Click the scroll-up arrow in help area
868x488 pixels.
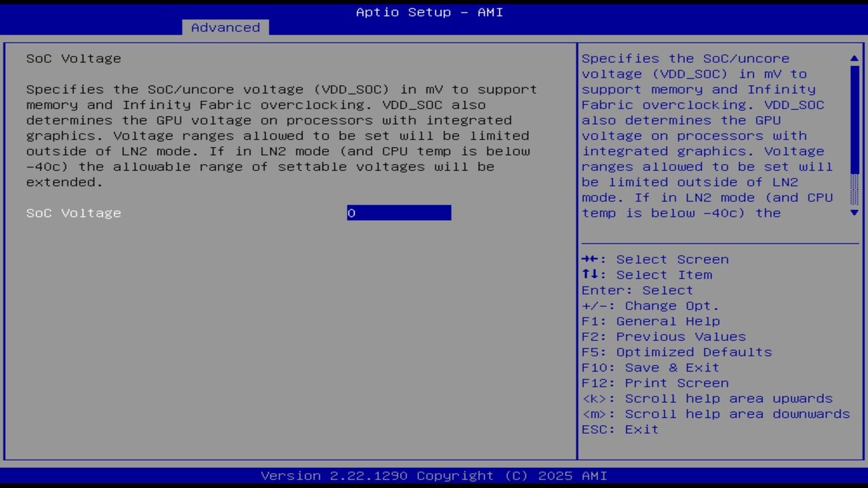point(854,58)
